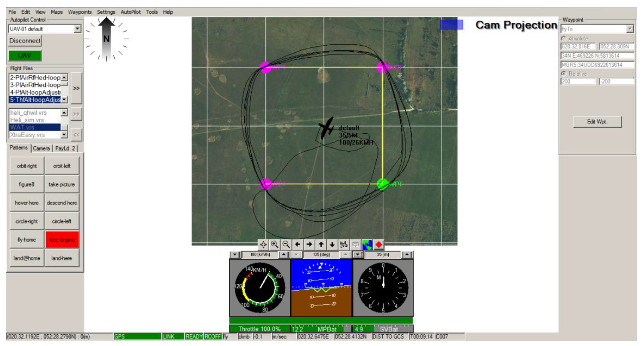This screenshot has height=346, width=644.
Task: Click the blue Cam Projection swatch
Action: pos(452,25)
